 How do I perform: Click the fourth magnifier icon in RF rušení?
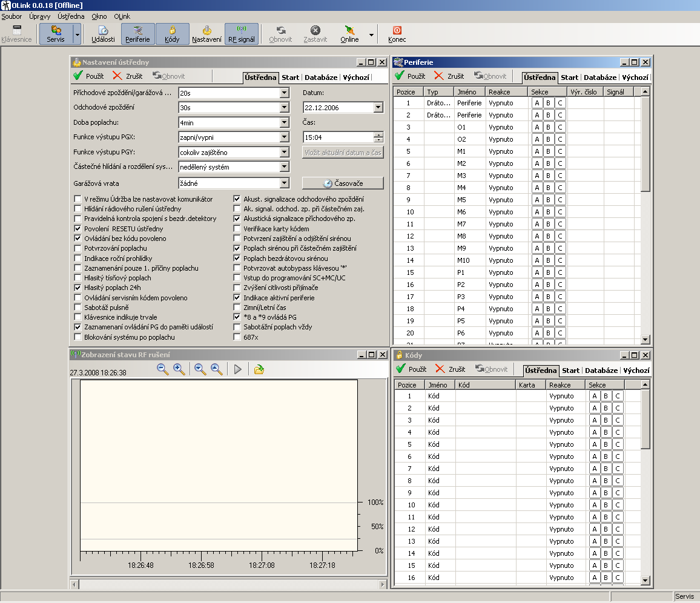coord(217,369)
